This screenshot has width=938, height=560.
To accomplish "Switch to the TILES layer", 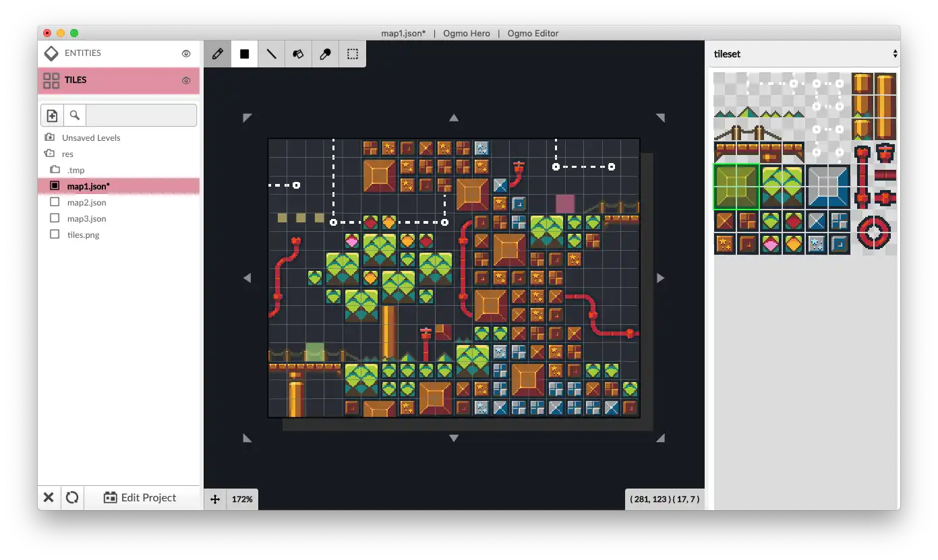I will pos(119,81).
